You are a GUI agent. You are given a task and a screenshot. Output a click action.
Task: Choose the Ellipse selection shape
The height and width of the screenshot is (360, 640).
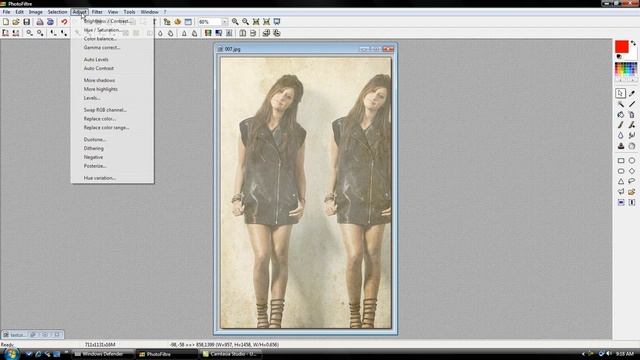632,160
